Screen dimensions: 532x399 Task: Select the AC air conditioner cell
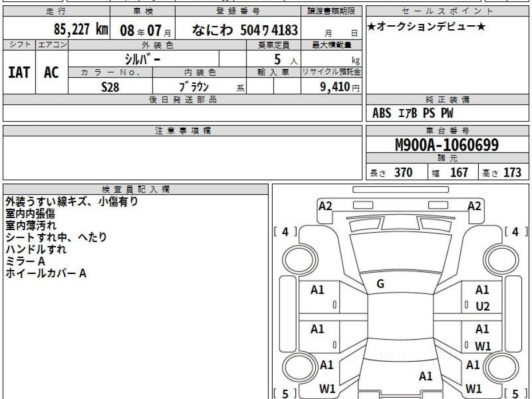click(x=51, y=72)
